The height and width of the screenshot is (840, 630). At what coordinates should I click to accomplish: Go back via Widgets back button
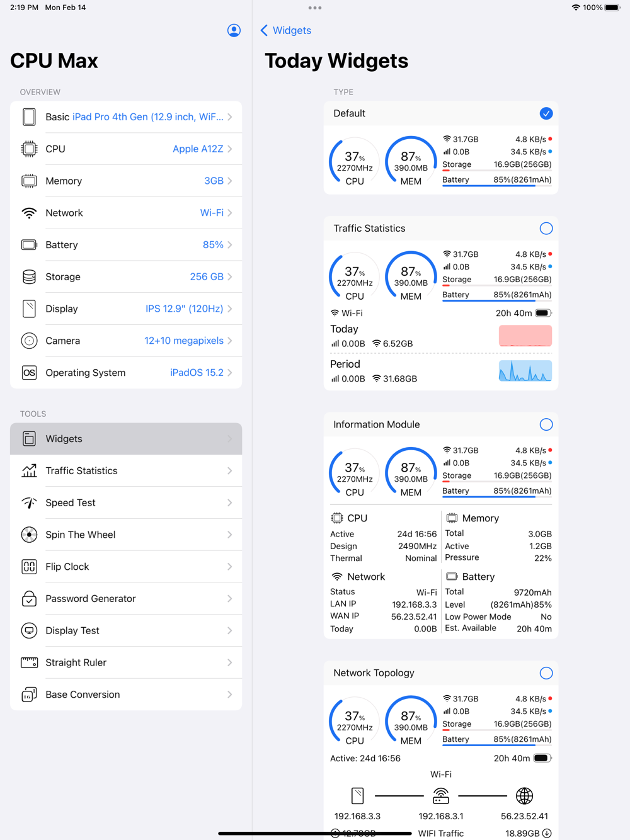tap(286, 30)
